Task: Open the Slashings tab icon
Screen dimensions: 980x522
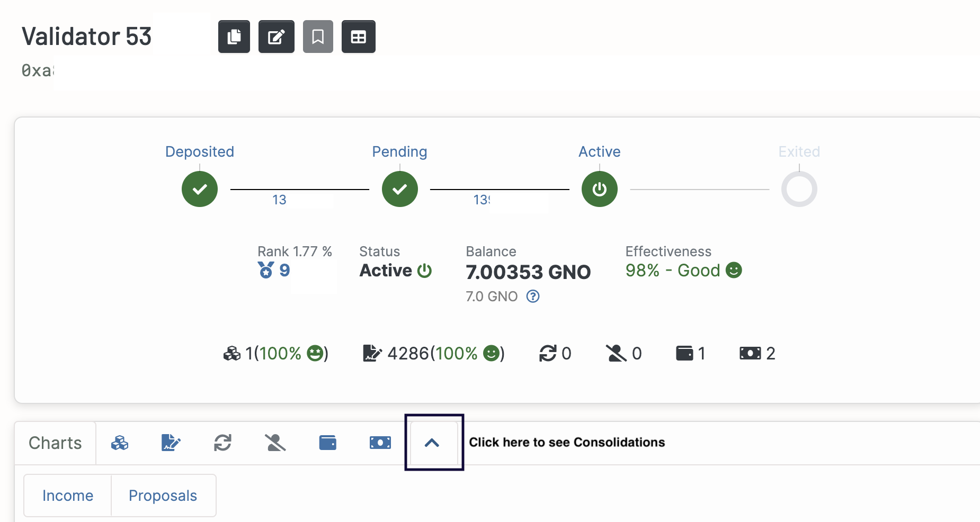Action: click(x=275, y=443)
